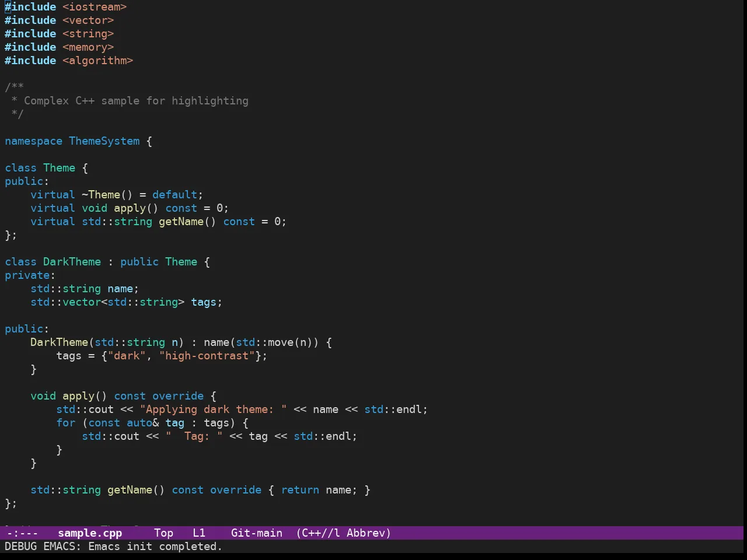The width and height of the screenshot is (747, 560).
Task: Click the string literal "high-contrast"
Action: (x=207, y=356)
